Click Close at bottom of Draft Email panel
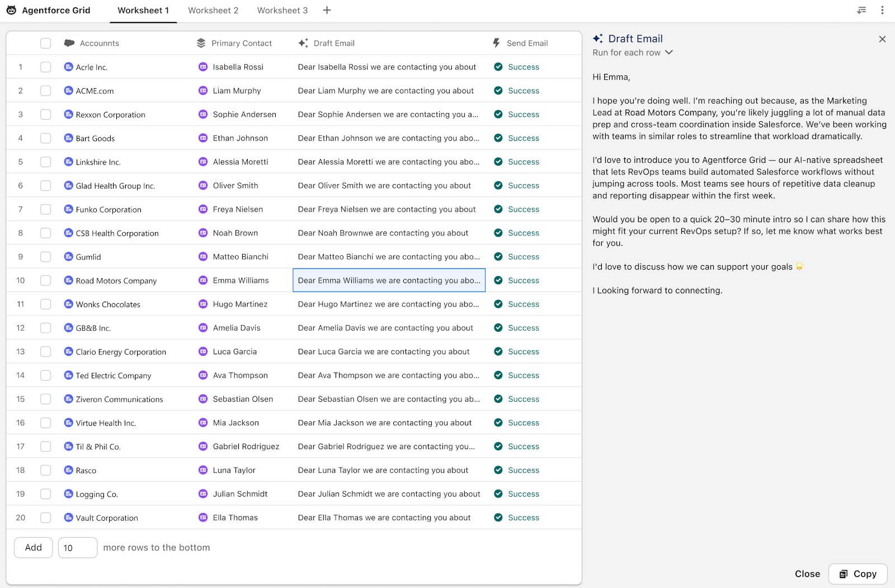 807,573
